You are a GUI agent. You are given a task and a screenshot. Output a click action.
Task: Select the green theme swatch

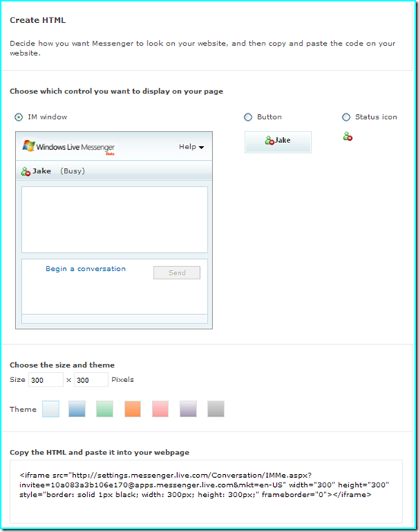104,409
